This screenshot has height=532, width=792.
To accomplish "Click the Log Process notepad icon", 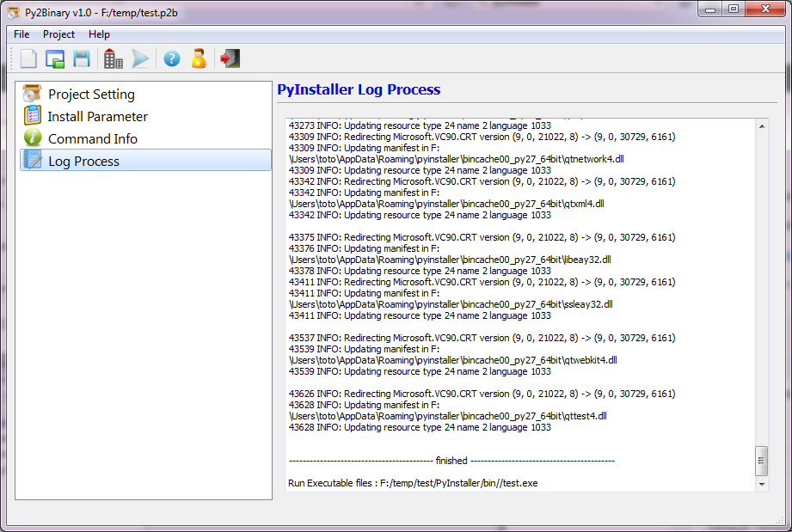I will click(33, 160).
